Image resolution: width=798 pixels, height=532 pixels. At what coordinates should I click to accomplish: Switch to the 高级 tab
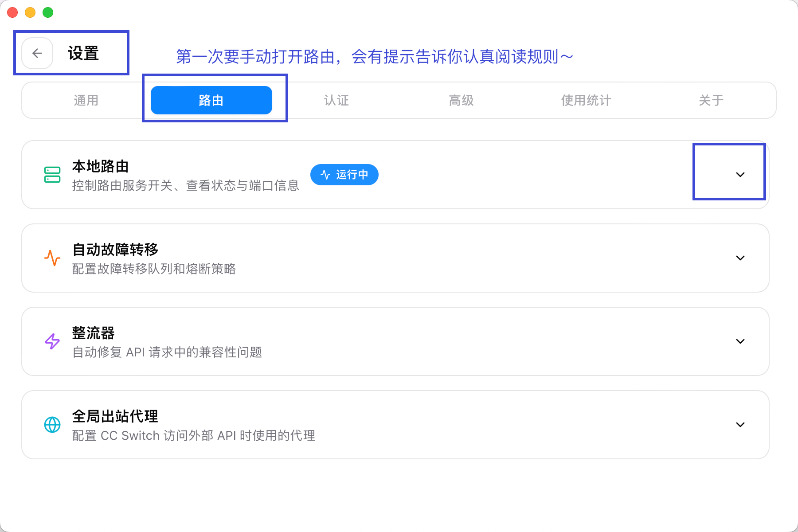click(x=462, y=100)
